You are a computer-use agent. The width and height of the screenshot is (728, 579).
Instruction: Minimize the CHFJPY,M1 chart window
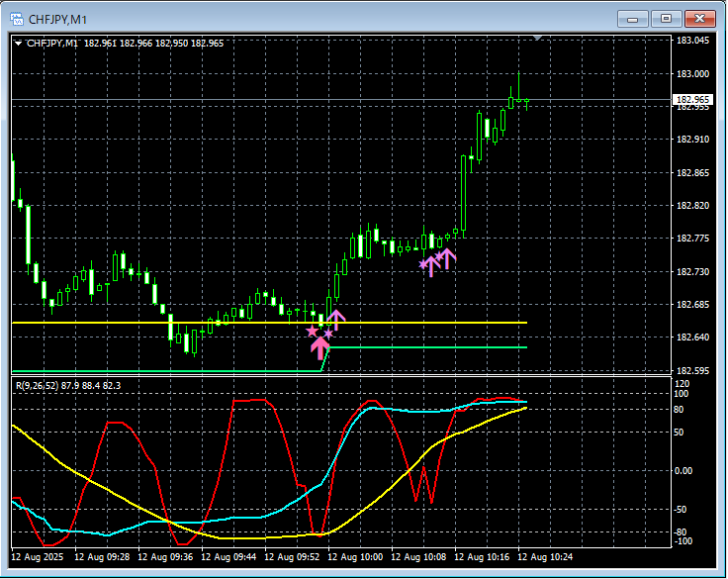632,19
